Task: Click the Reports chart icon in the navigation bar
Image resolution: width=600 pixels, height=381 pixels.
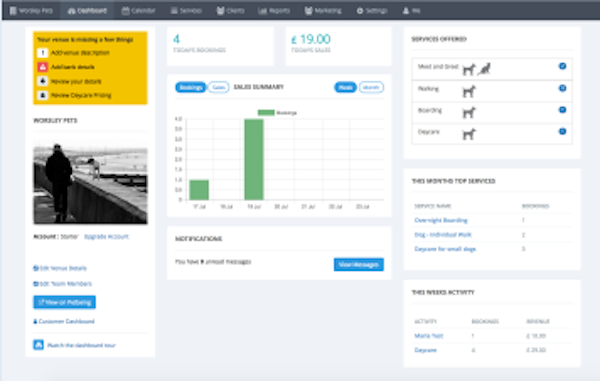Action: (262, 11)
